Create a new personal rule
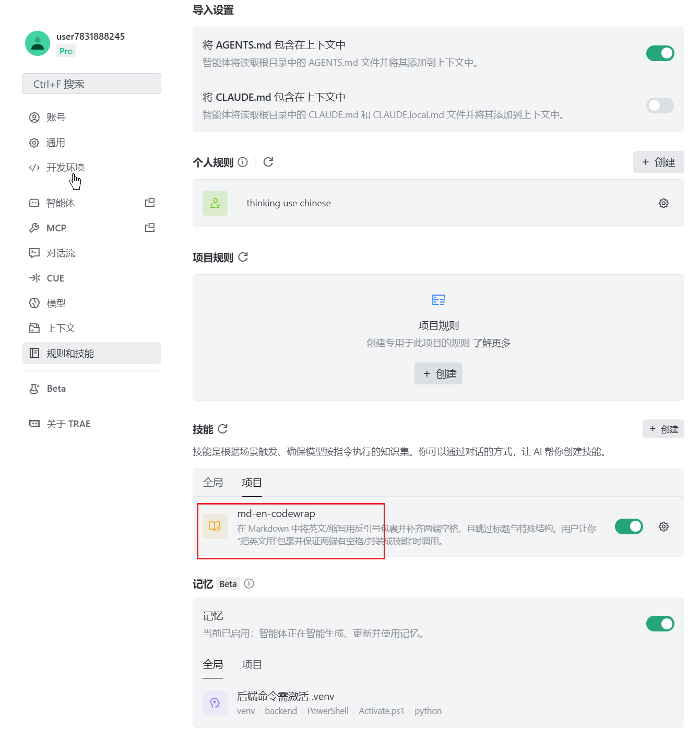The image size is (700, 738). click(x=658, y=162)
